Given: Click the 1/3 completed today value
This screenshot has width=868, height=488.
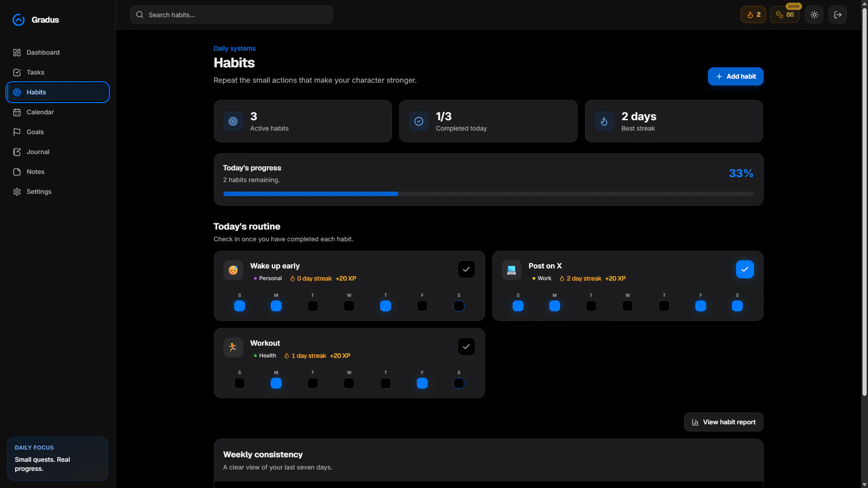Looking at the screenshot, I should [443, 116].
